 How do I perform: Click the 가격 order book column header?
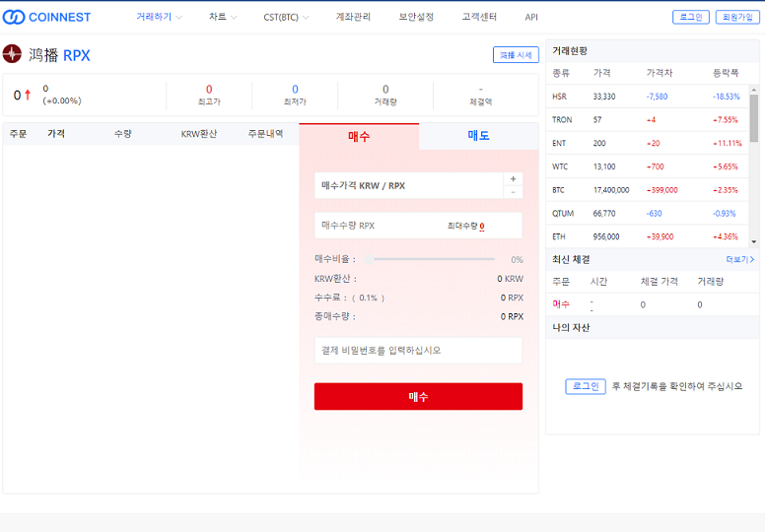click(56, 134)
